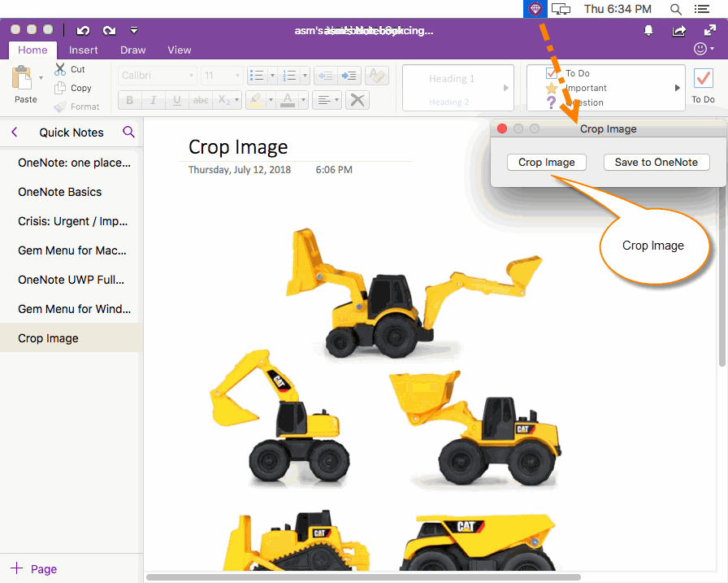Open the Draw tab

tap(132, 50)
